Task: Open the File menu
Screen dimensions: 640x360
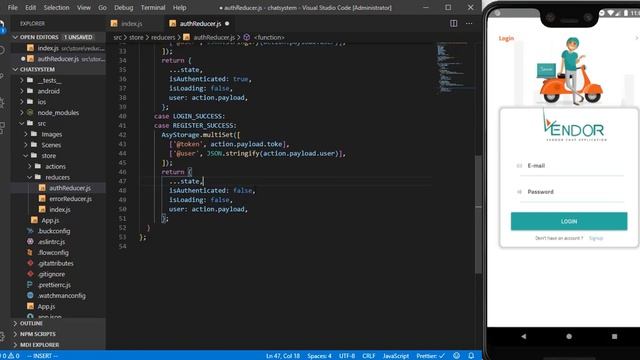Action: click(13, 7)
